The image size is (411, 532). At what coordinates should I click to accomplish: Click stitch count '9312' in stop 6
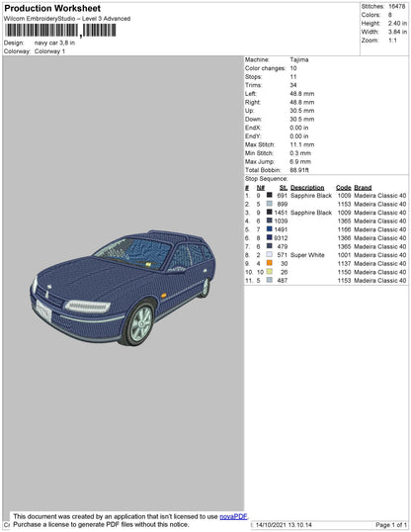(281, 238)
